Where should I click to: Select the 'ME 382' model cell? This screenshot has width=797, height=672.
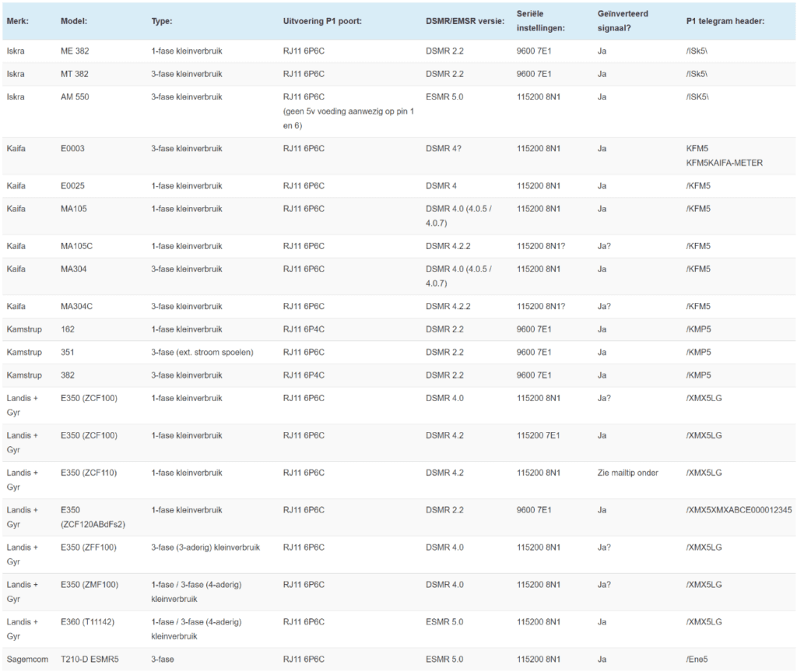click(75, 51)
